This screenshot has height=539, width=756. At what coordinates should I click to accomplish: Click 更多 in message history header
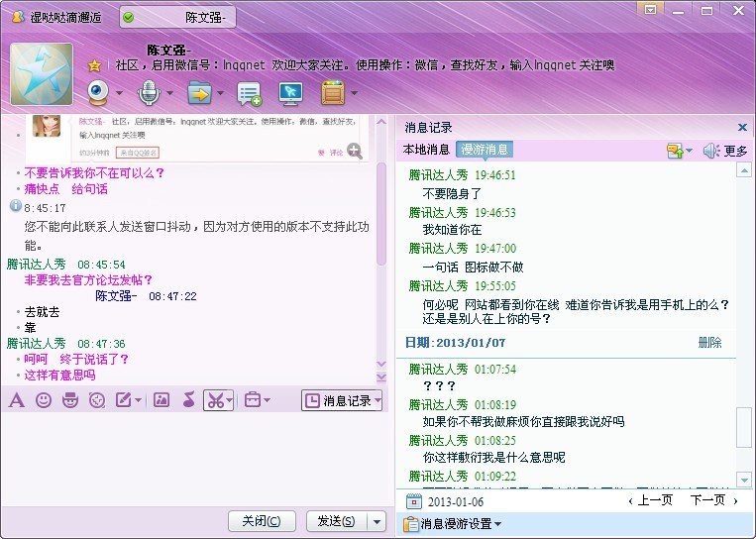click(735, 152)
